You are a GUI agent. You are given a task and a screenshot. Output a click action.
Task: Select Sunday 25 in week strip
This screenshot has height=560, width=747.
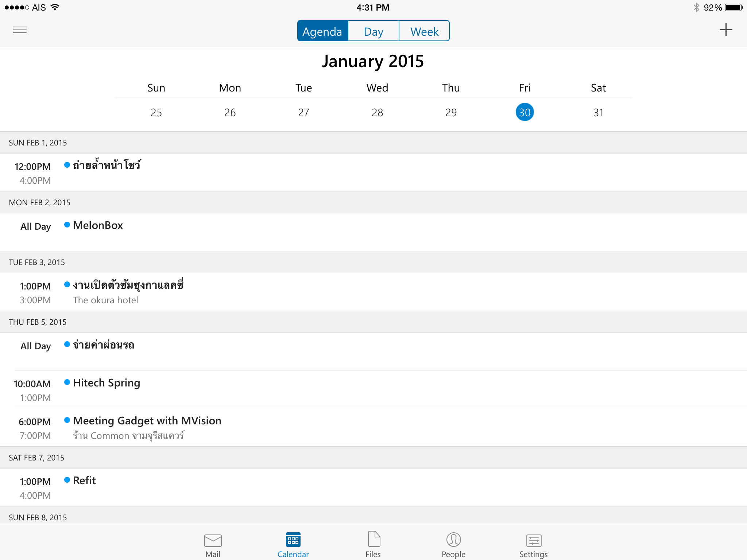pos(156,112)
